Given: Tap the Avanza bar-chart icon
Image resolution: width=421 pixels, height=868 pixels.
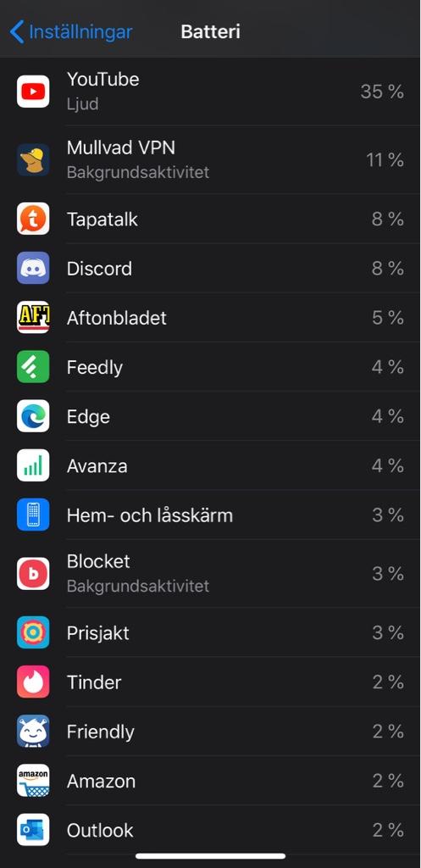Looking at the screenshot, I should pyautogui.click(x=33, y=465).
